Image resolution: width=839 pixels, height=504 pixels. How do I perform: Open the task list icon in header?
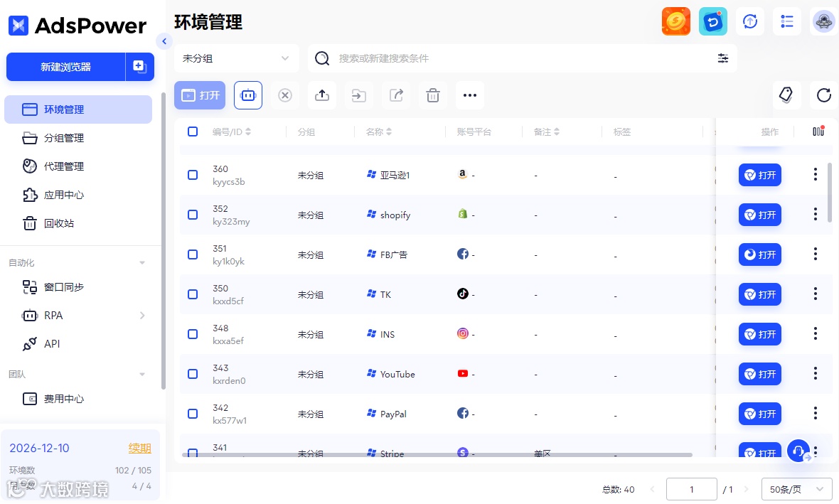[x=787, y=21]
